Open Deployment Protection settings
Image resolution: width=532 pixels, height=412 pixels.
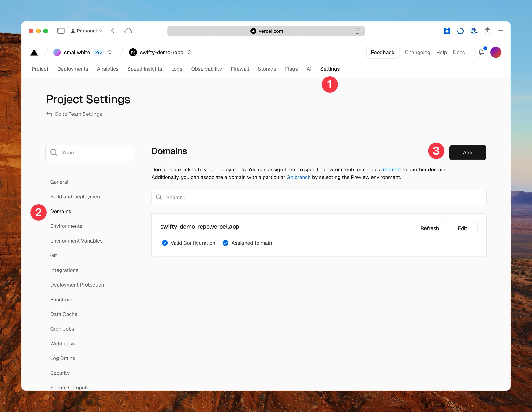coord(77,285)
